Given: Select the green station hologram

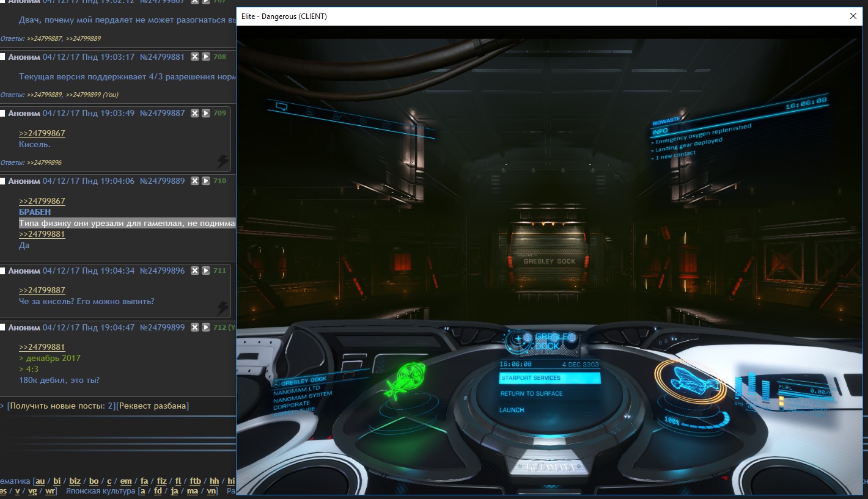Looking at the screenshot, I should click(x=407, y=382).
